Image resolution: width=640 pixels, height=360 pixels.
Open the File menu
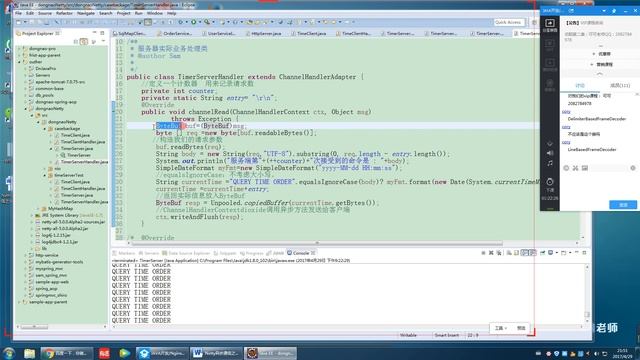coord(19,13)
